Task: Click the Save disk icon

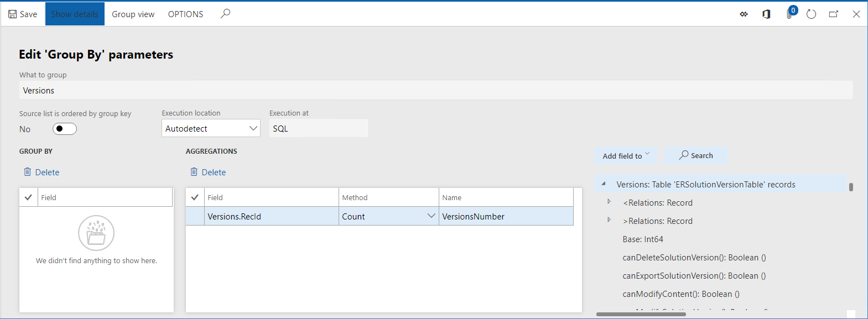Action: [x=12, y=14]
